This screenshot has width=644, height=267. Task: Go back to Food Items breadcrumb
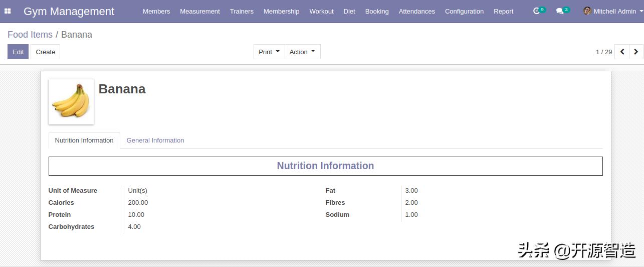point(30,35)
